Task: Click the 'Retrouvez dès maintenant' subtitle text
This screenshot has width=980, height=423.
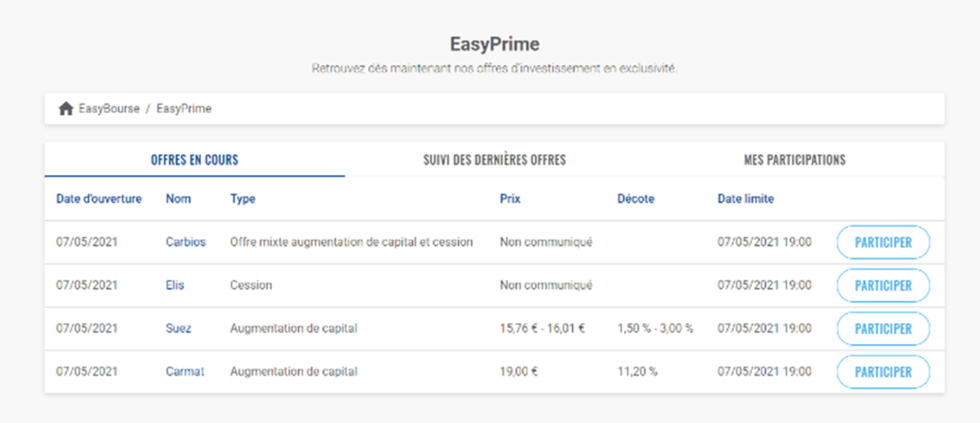Action: [494, 69]
